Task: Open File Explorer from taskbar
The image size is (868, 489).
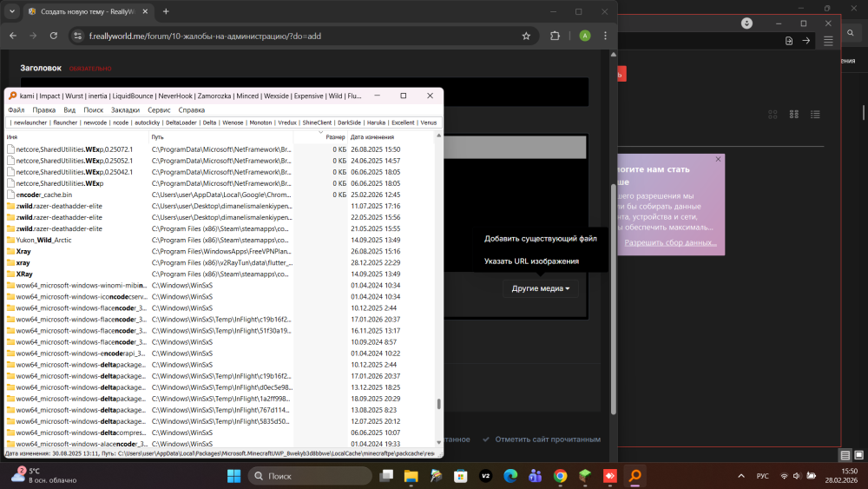Action: pyautogui.click(x=411, y=476)
